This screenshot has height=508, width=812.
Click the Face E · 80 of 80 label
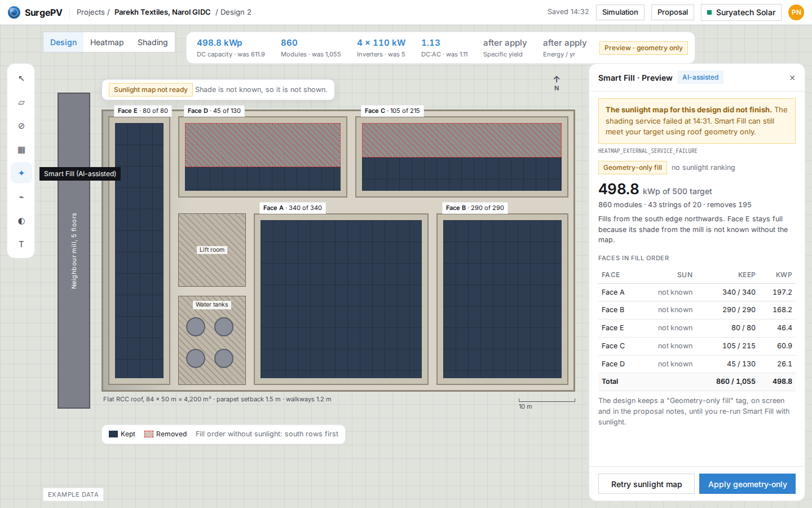143,111
